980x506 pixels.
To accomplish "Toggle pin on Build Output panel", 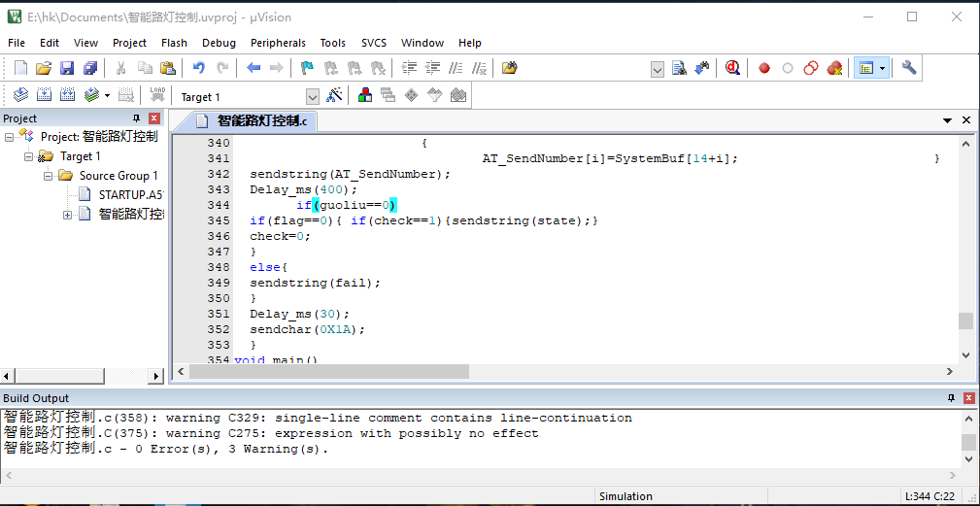I will (951, 398).
